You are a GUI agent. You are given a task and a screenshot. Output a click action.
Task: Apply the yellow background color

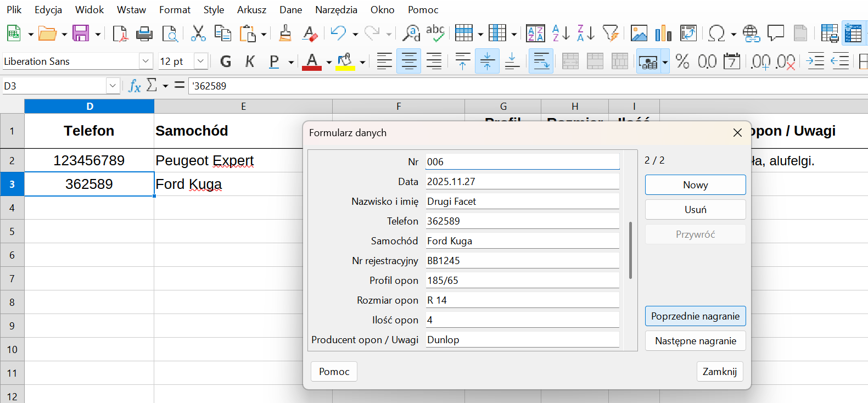(x=345, y=61)
